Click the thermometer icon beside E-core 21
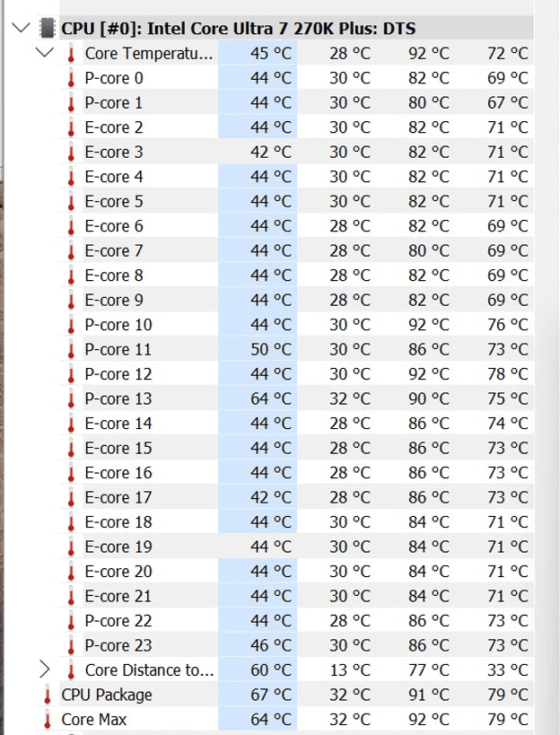Image resolution: width=560 pixels, height=735 pixels. click(x=71, y=596)
